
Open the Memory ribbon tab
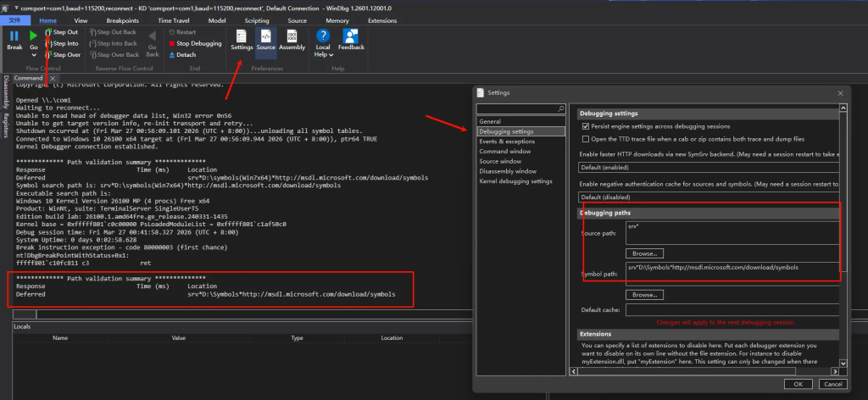[337, 20]
